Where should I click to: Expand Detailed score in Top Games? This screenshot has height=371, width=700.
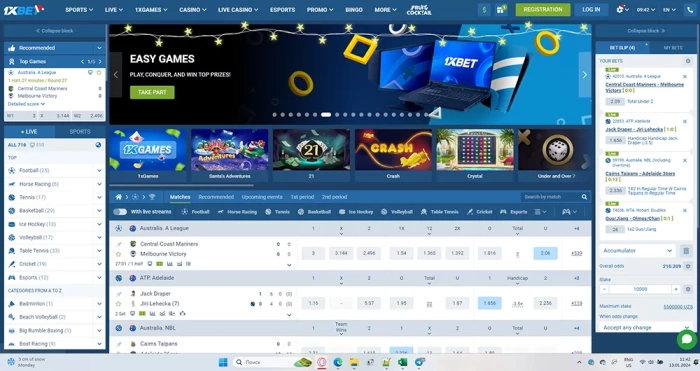(26, 104)
